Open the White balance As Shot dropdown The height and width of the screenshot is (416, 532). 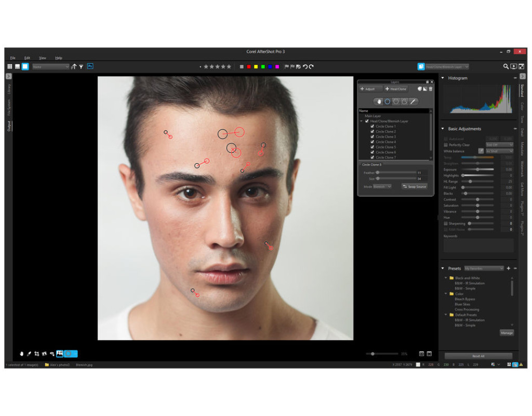pos(499,151)
